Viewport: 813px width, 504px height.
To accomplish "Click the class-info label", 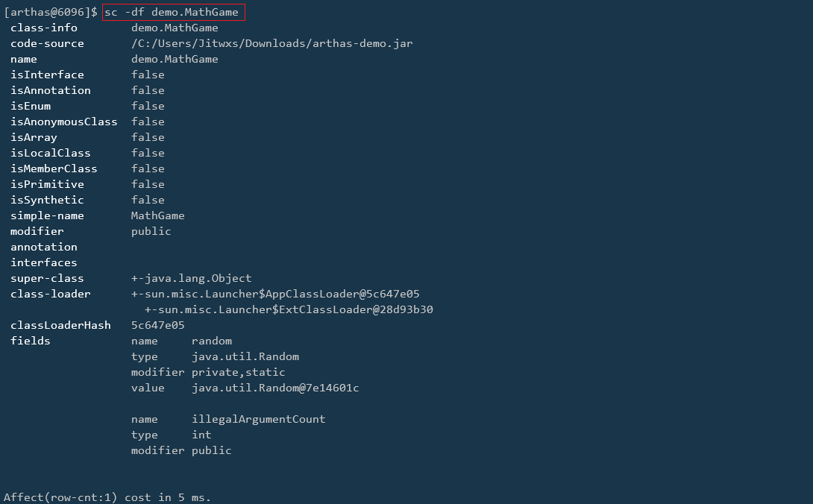I will point(43,28).
